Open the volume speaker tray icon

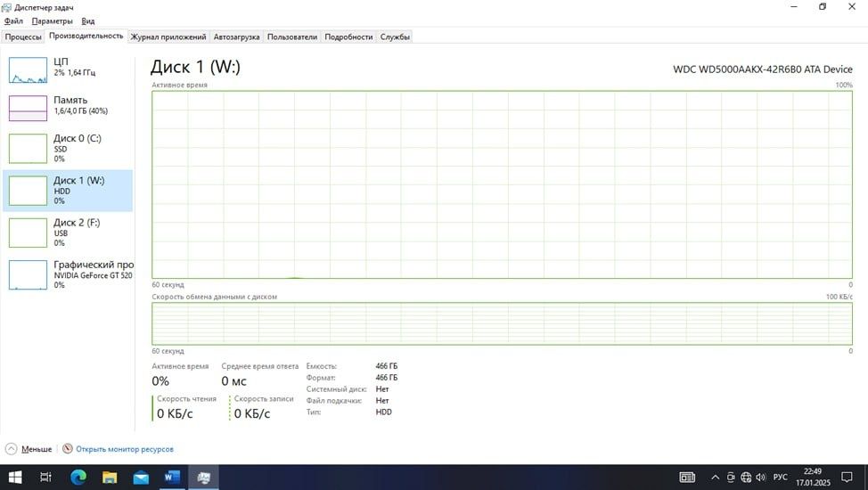click(x=760, y=478)
